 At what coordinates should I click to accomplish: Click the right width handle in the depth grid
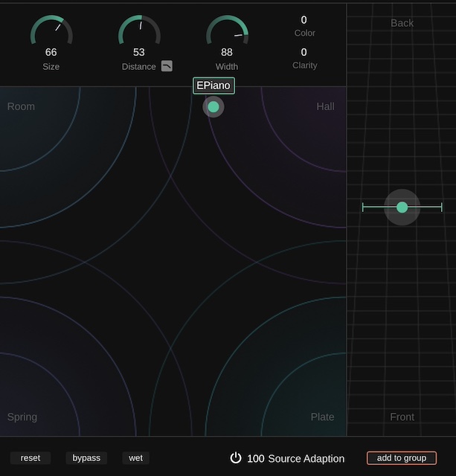point(442,208)
